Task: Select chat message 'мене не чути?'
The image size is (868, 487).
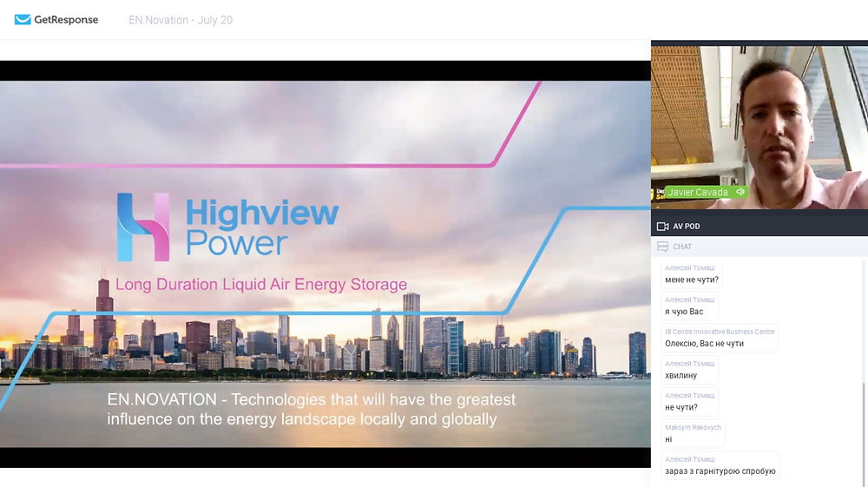Action: click(x=692, y=280)
